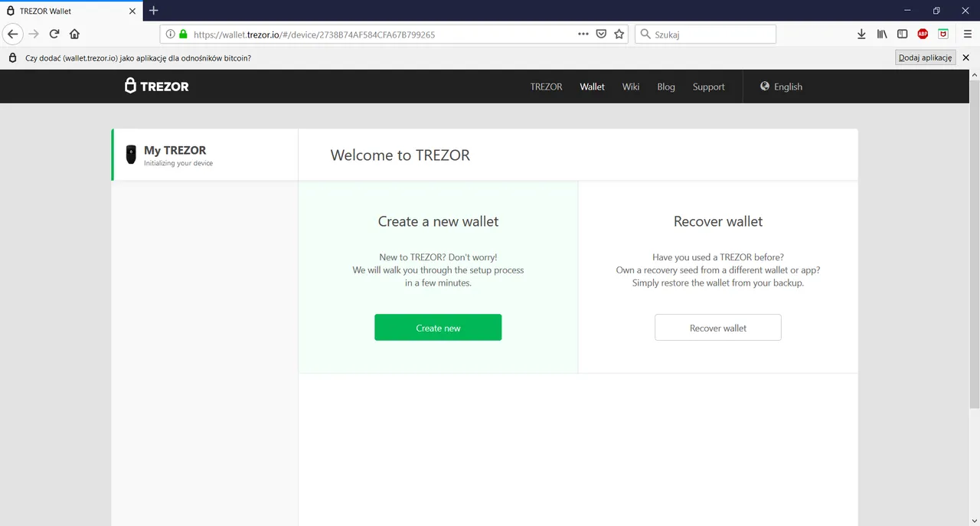Reload the current page

click(54, 34)
